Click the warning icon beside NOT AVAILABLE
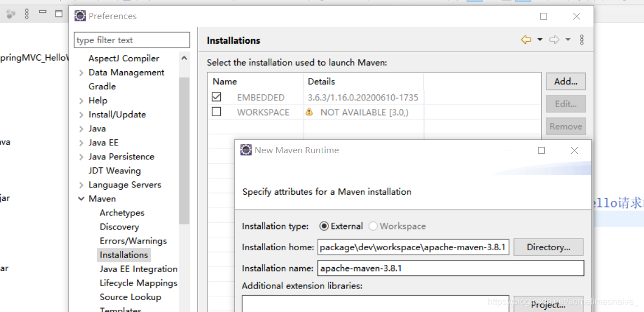 pyautogui.click(x=309, y=112)
